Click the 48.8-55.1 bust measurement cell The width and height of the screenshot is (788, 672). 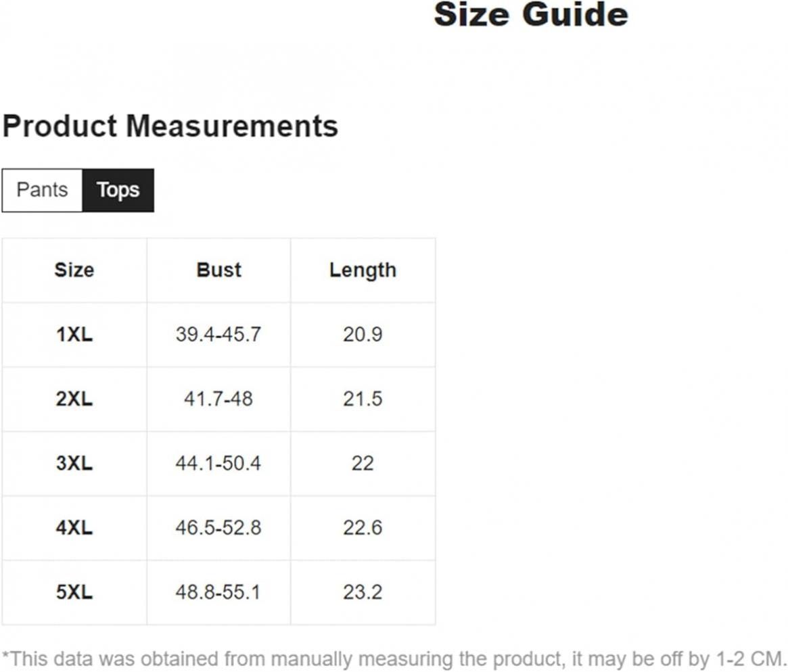218,592
